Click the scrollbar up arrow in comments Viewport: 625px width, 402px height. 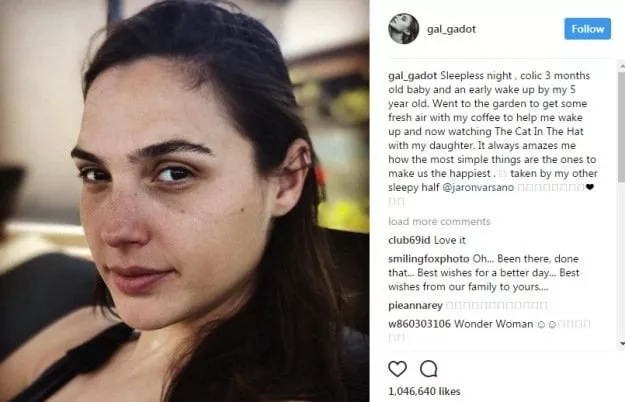point(622,65)
